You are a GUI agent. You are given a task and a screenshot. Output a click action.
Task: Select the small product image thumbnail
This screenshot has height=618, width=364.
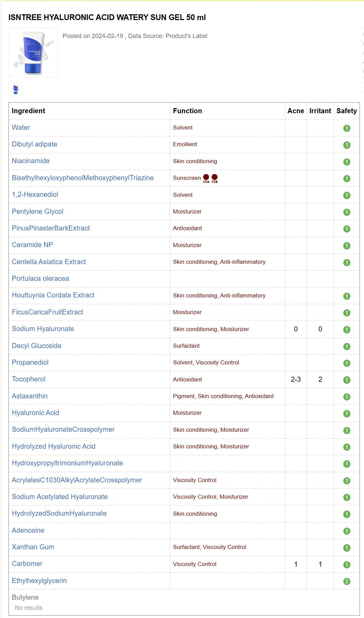pos(16,89)
